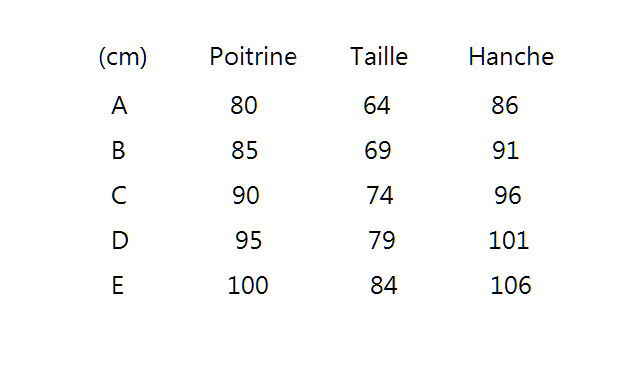This screenshot has width=644, height=380.
Task: Click the value 69 in row B
Action: tap(378, 150)
